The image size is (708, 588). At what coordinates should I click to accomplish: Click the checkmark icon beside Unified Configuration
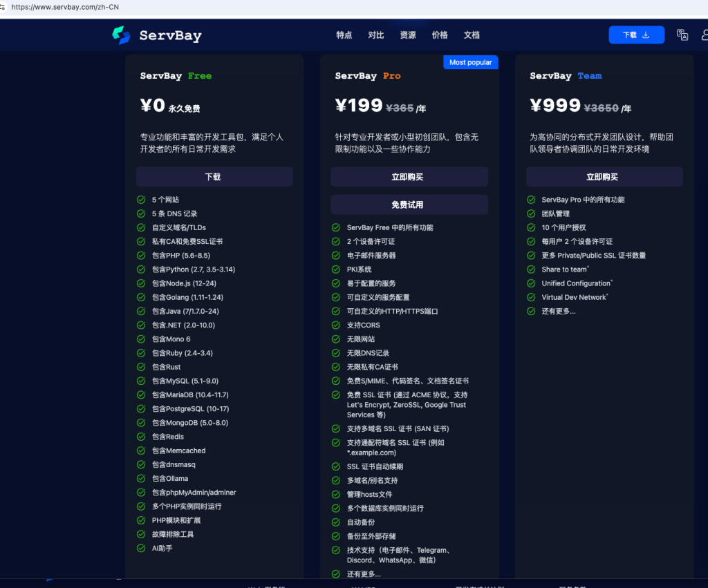pos(531,283)
